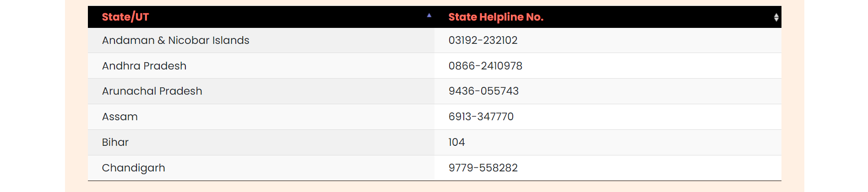Click the State/UT column header
868x192 pixels.
coord(261,17)
